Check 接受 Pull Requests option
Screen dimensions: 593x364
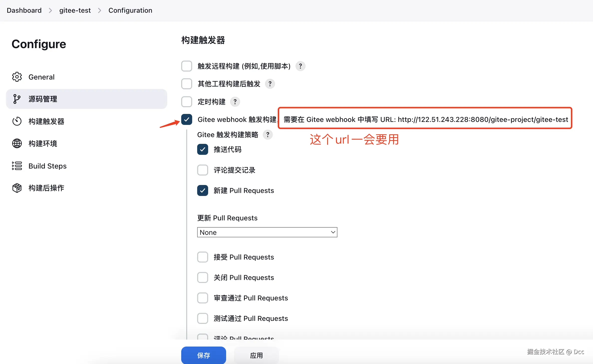202,257
